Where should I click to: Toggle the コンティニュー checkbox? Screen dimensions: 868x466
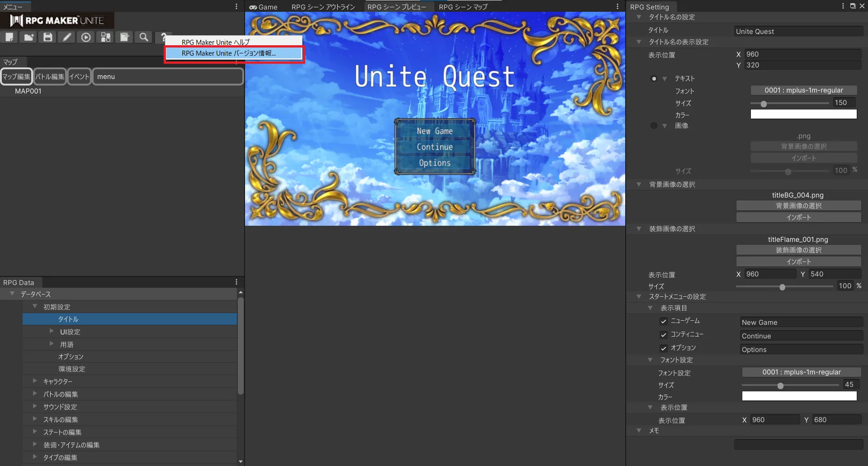coord(663,335)
